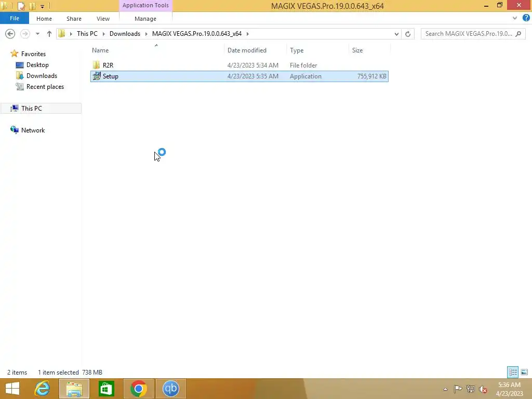532x399 pixels.
Task: Click the Action Center flag icon
Action: pyautogui.click(x=458, y=389)
